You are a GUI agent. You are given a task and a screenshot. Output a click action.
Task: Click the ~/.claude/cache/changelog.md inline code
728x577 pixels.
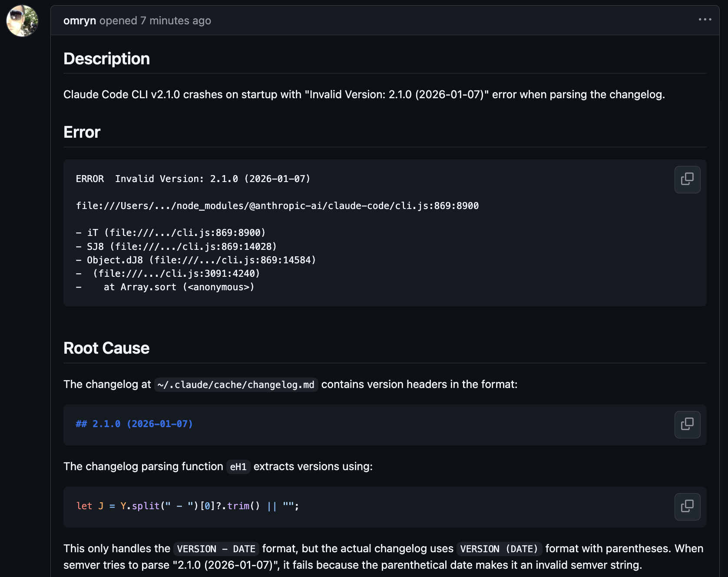[236, 385]
